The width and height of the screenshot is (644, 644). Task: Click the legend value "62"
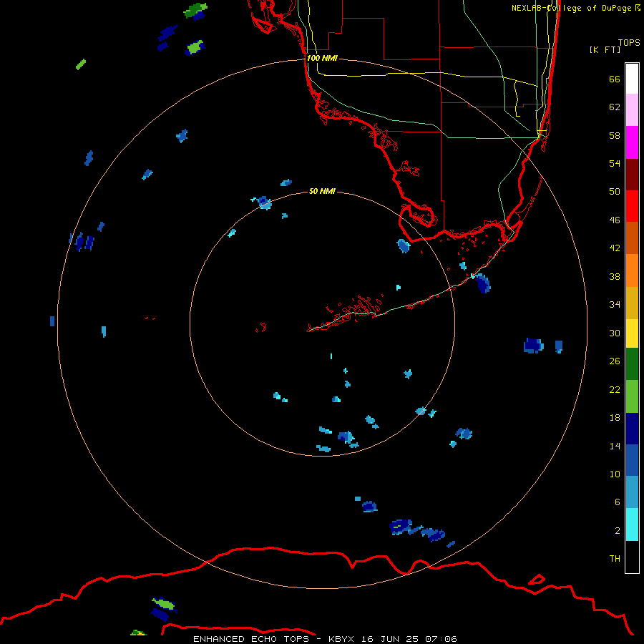[x=615, y=107]
